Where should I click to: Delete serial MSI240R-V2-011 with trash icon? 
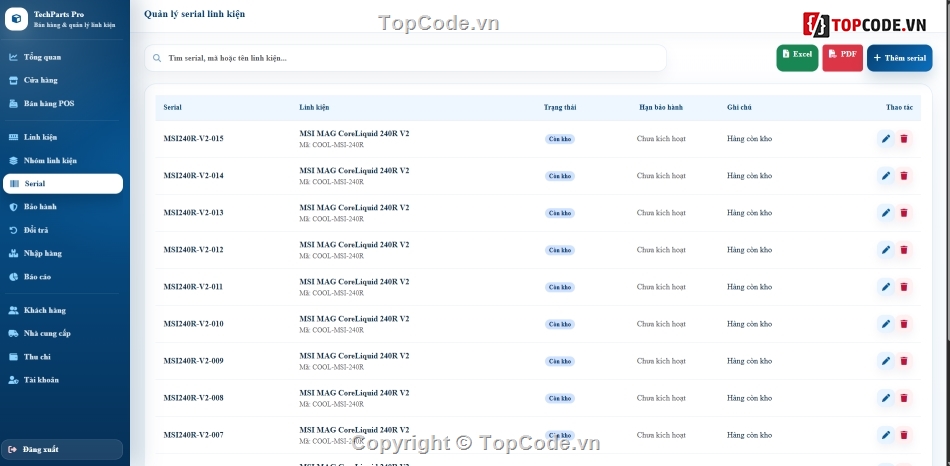point(904,287)
